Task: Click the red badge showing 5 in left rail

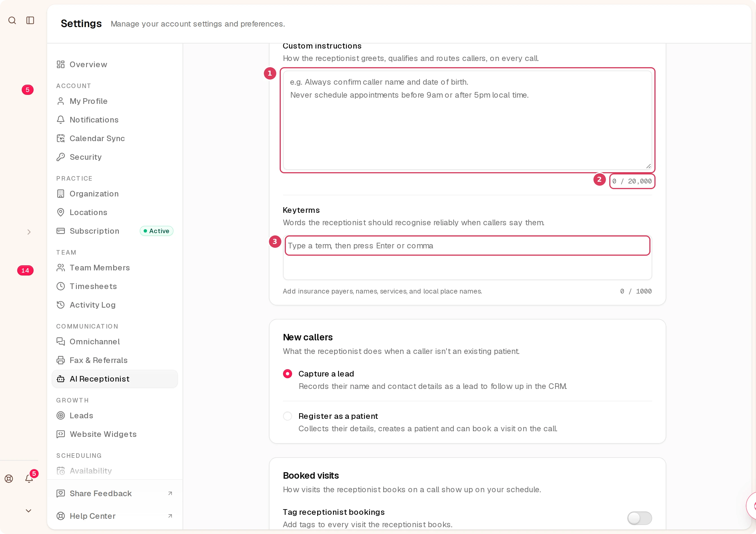Action: 28,90
